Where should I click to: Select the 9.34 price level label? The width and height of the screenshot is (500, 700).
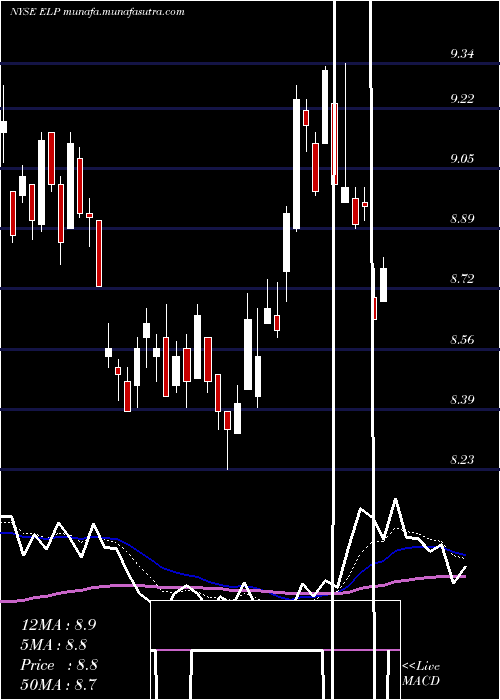(462, 54)
